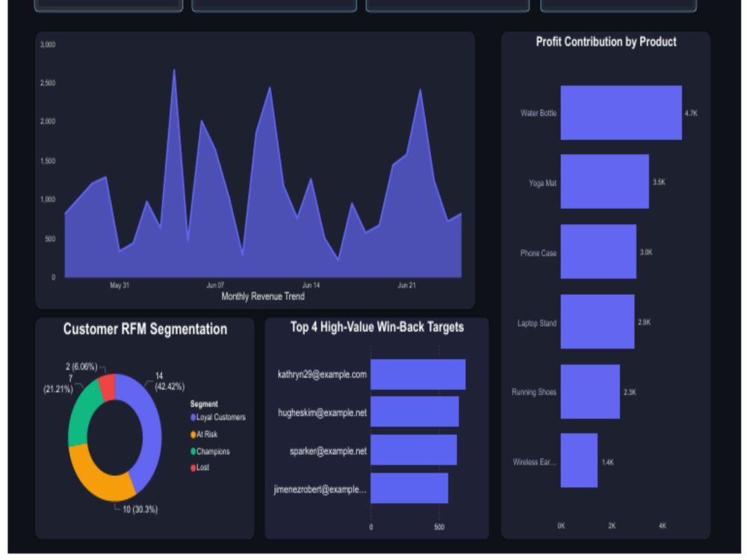Viewport: 747px width, 560px height.
Task: Click the red Lost donut slice
Action: click(x=108, y=387)
